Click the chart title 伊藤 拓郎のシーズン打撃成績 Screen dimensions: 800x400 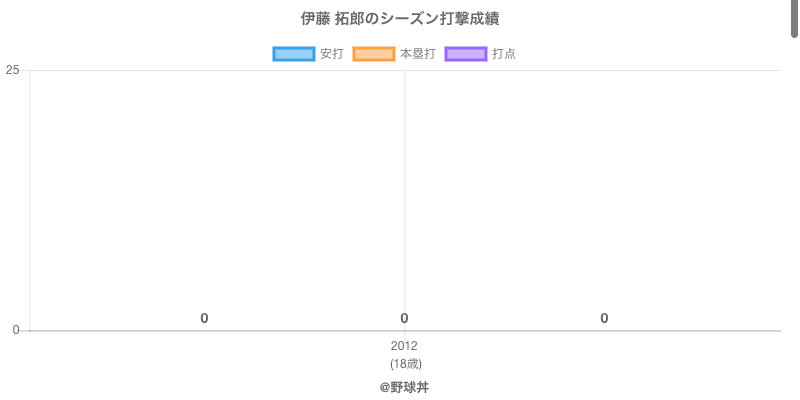399,19
